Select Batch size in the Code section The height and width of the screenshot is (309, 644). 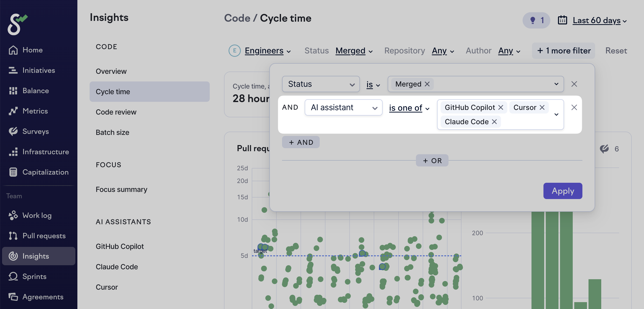pyautogui.click(x=112, y=132)
